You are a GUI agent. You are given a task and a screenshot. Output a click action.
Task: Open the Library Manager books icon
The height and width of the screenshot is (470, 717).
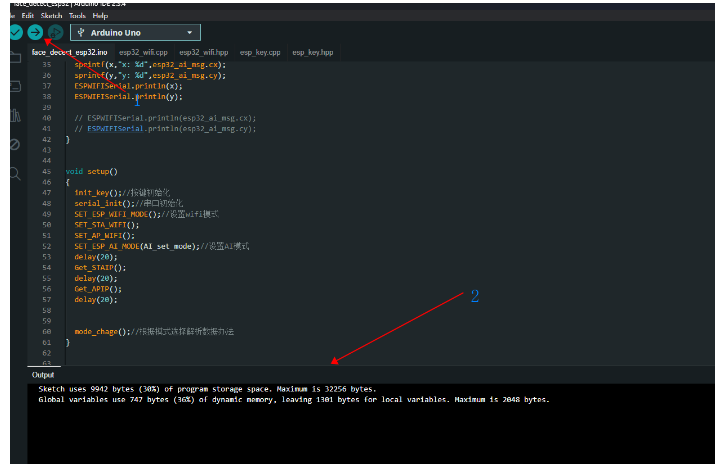click(x=15, y=115)
